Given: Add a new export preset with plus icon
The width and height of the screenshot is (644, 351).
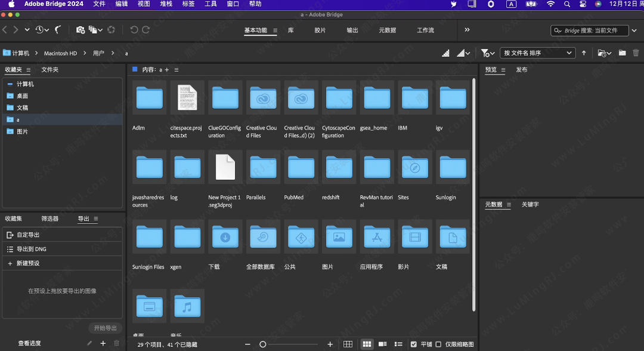Looking at the screenshot, I should [103, 343].
